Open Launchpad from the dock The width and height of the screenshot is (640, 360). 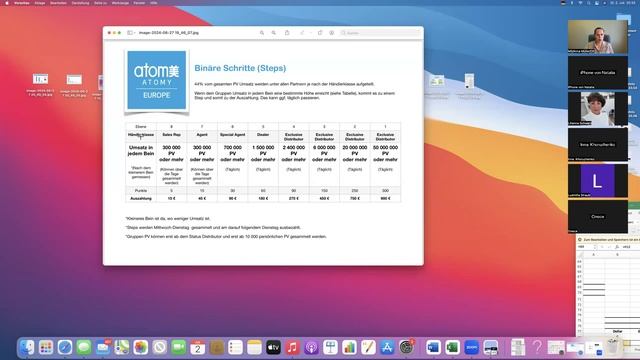click(x=46, y=347)
